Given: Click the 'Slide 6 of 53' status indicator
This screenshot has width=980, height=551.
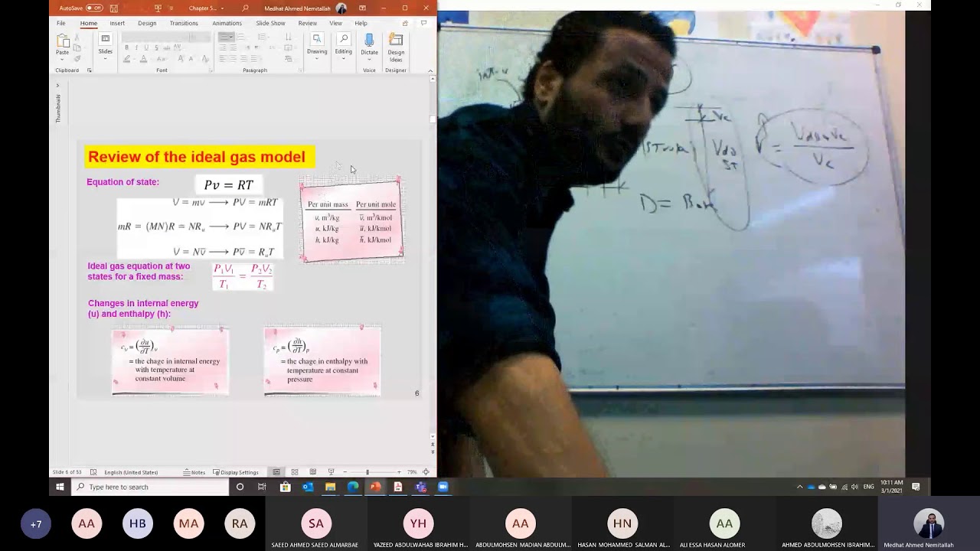Looking at the screenshot, I should coord(67,472).
